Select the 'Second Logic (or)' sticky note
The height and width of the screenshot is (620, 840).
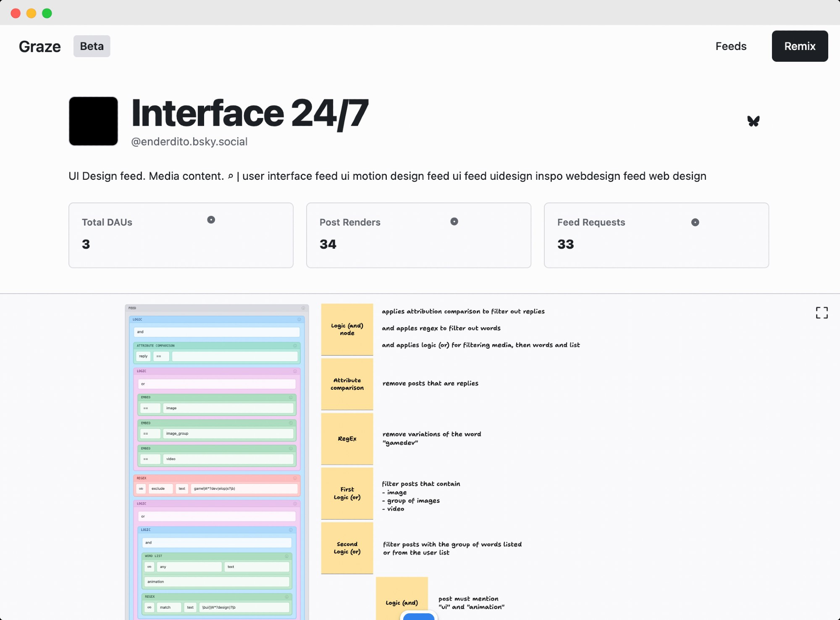coord(347,548)
